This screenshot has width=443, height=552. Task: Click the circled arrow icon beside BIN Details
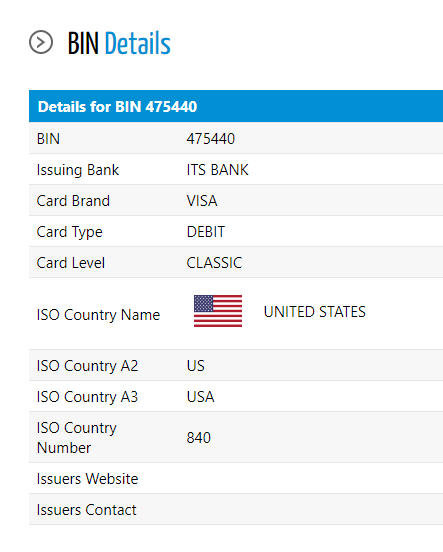pyautogui.click(x=41, y=42)
